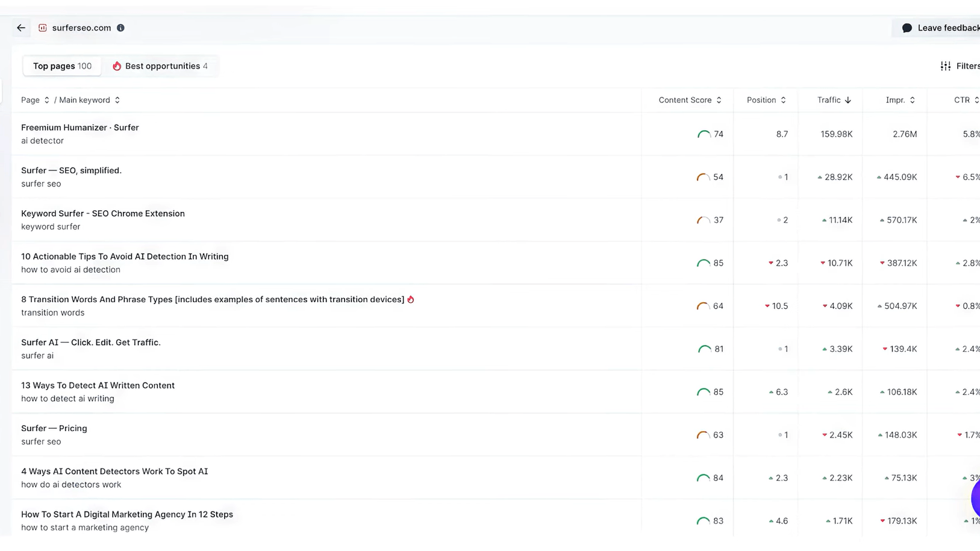Click the 75.13K impressions value
Viewport: 980px width, 551px height.
click(x=904, y=478)
